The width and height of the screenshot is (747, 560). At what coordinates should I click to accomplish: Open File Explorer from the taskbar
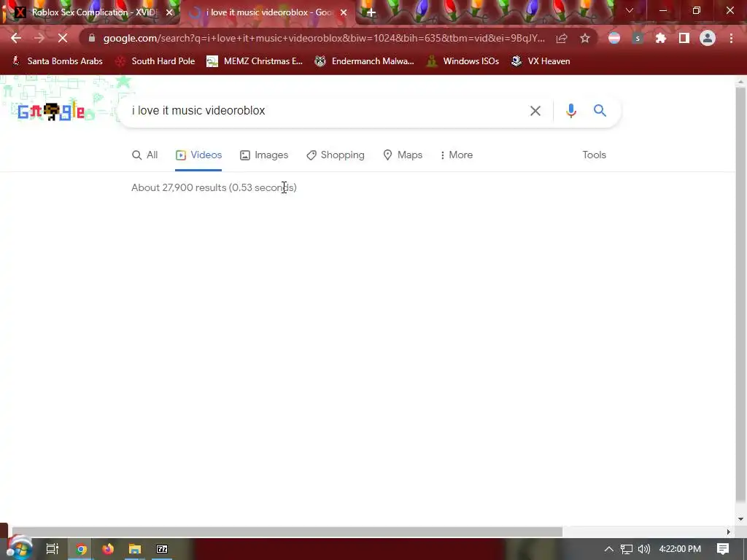[135, 549]
